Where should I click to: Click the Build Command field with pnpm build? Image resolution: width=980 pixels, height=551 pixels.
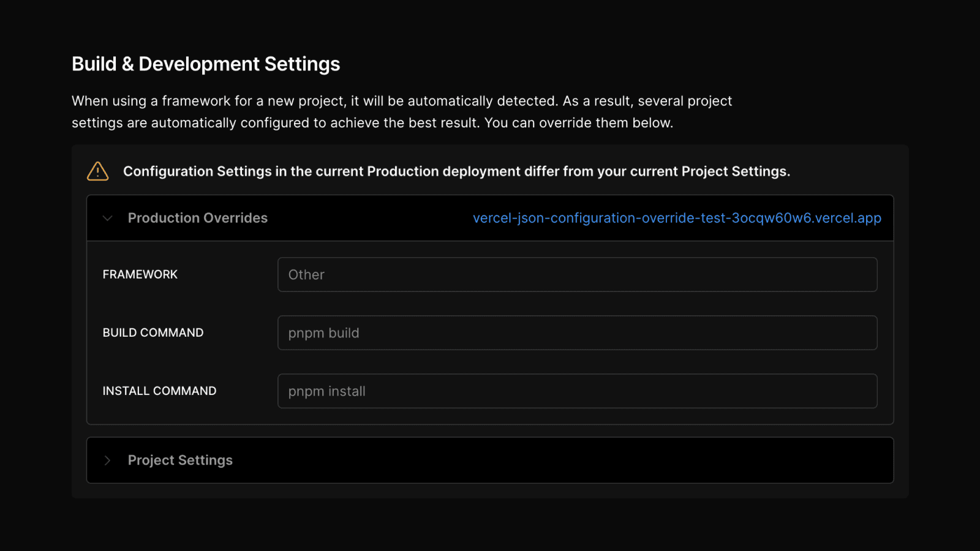[x=577, y=333]
